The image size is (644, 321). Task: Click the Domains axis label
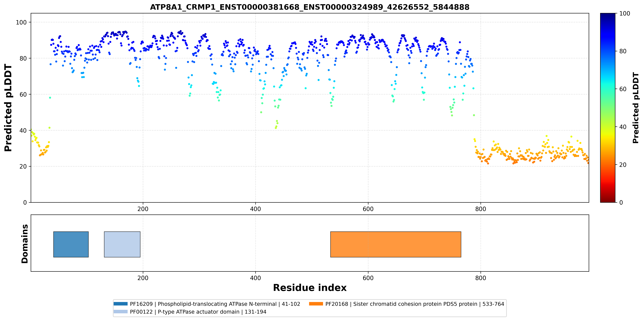point(25,244)
